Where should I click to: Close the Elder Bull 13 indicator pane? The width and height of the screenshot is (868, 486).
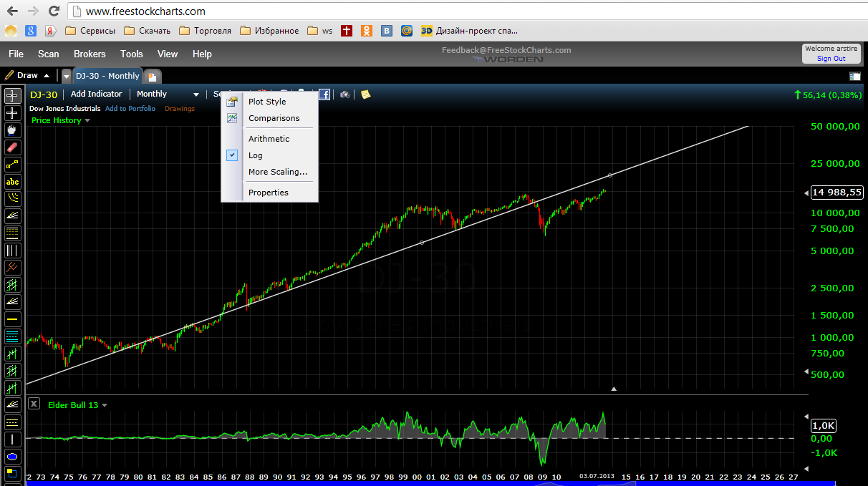(34, 404)
